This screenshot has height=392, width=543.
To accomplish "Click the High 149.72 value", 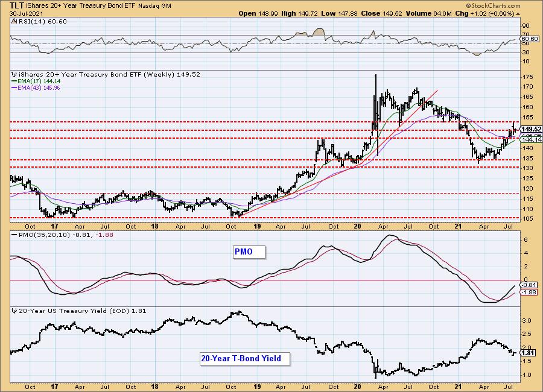I will 300,13.
